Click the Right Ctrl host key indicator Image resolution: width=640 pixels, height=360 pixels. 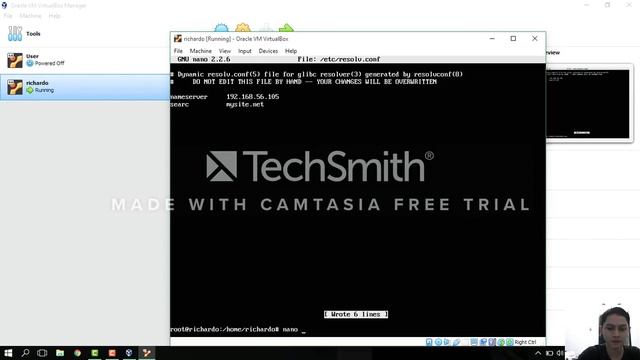point(525,342)
